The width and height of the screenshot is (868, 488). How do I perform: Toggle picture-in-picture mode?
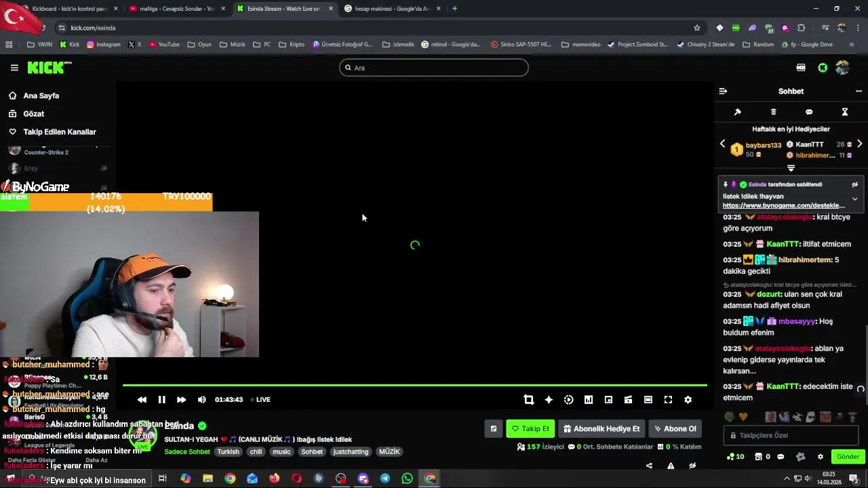click(608, 400)
